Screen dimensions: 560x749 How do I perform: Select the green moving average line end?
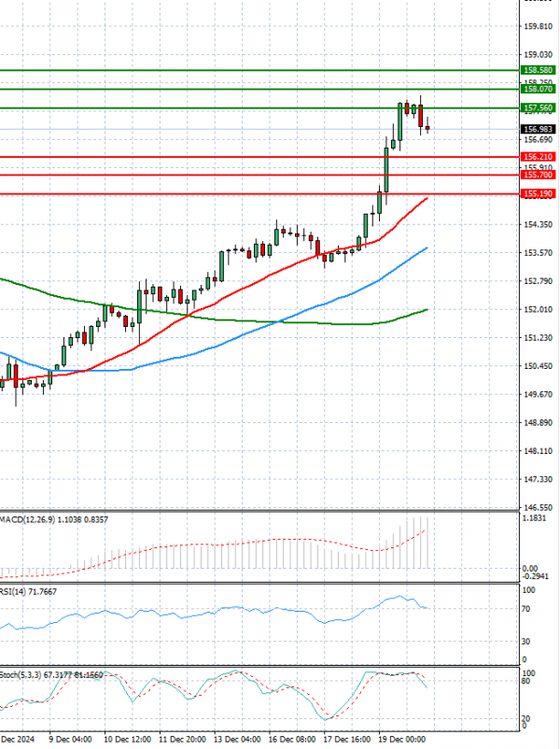427,310
